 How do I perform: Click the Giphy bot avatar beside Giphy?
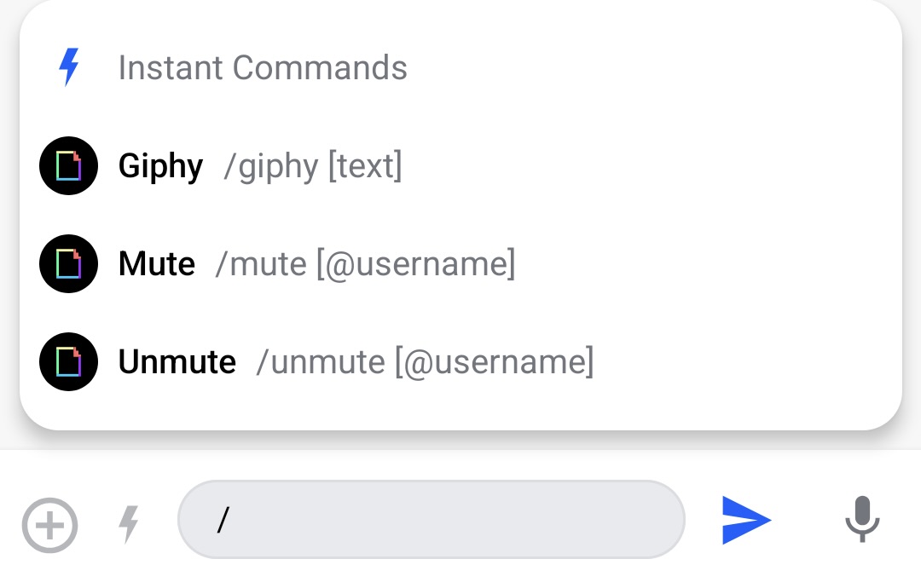tap(68, 165)
